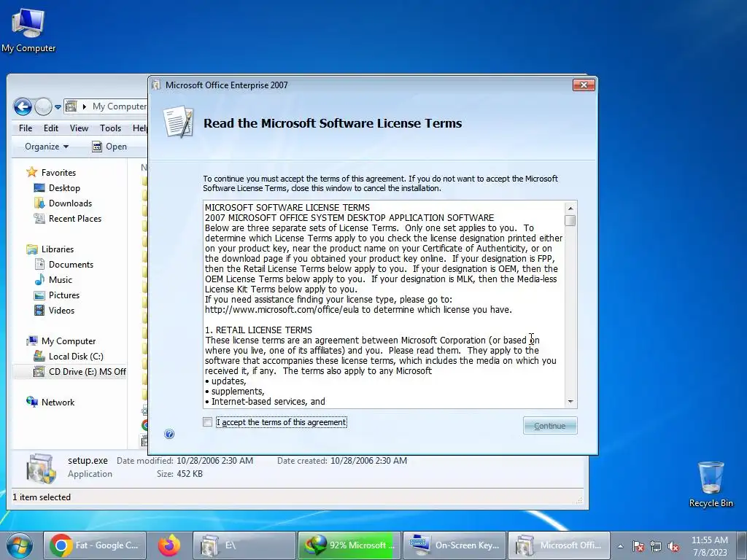This screenshot has width=747, height=560.
Task: Click the Network icon in navigation pane
Action: (32, 402)
